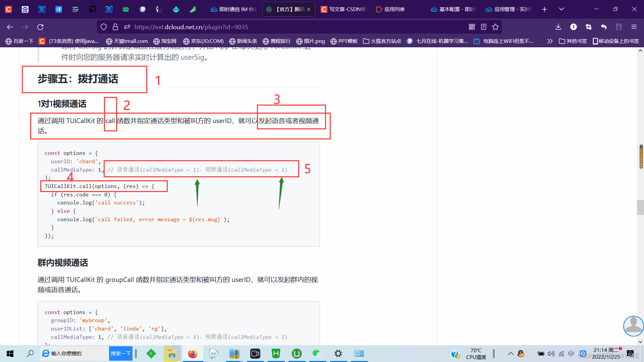Open taskbar search magnifier
Screen dimensions: 644x362
click(x=30, y=354)
